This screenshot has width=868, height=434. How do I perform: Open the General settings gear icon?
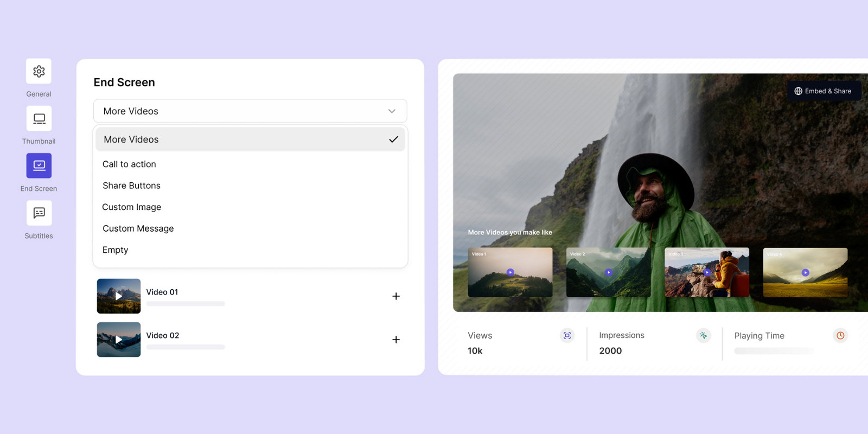[39, 71]
